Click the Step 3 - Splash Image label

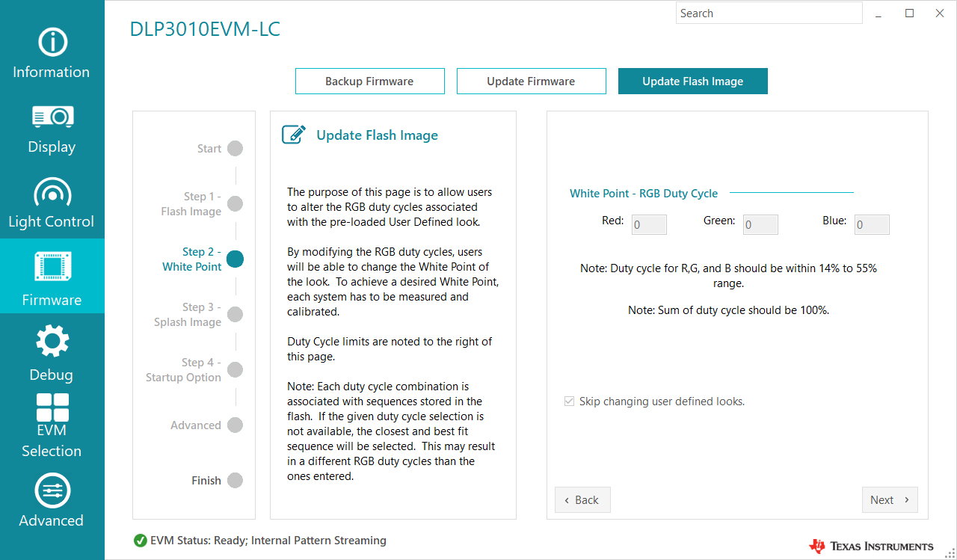tap(188, 315)
